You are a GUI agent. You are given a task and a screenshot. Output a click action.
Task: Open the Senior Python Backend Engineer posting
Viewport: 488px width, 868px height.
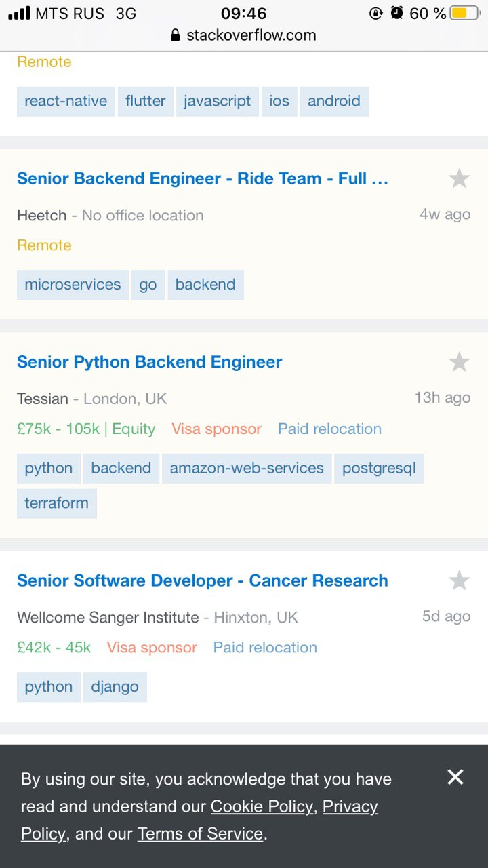[150, 362]
